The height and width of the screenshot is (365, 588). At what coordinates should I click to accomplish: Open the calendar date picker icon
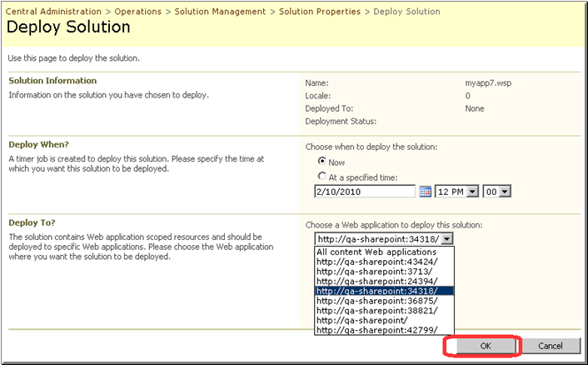[x=425, y=192]
